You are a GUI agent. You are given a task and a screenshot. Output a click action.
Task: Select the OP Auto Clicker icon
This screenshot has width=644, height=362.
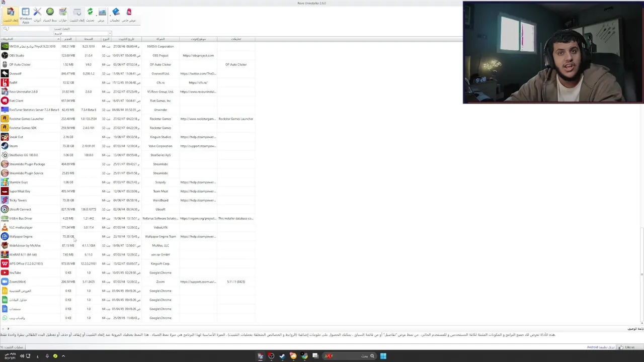(5, 64)
